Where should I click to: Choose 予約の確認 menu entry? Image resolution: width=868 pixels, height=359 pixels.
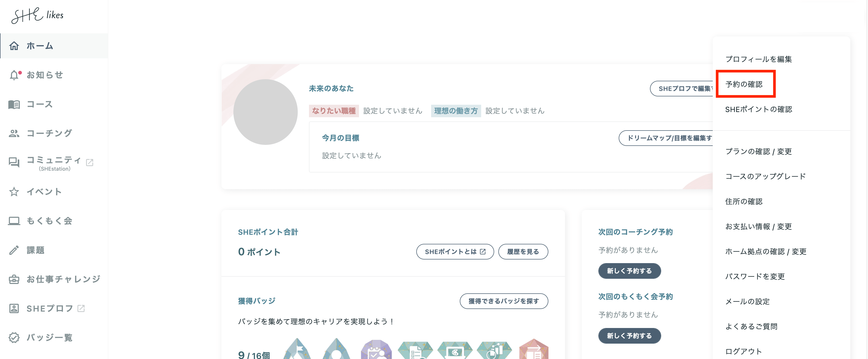pos(744,84)
